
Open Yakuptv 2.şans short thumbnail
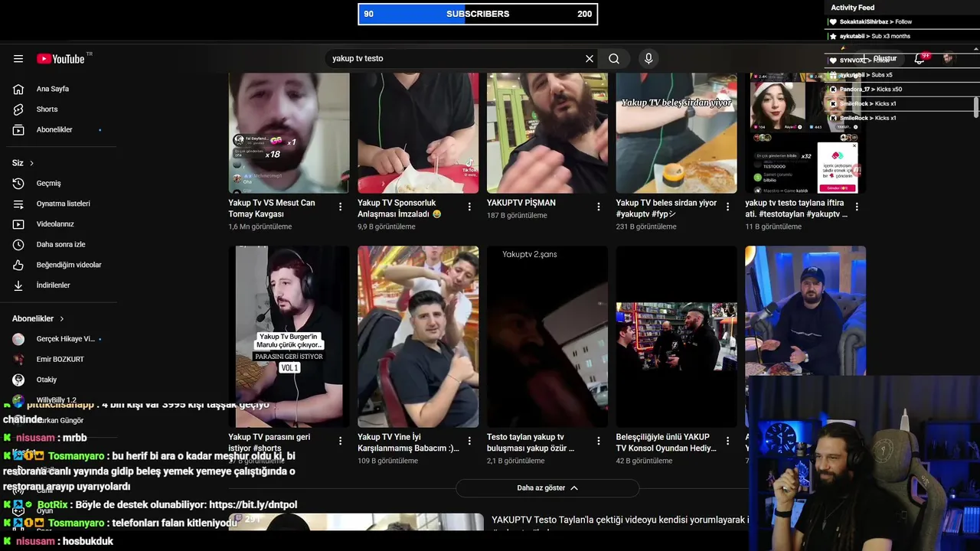(x=547, y=336)
